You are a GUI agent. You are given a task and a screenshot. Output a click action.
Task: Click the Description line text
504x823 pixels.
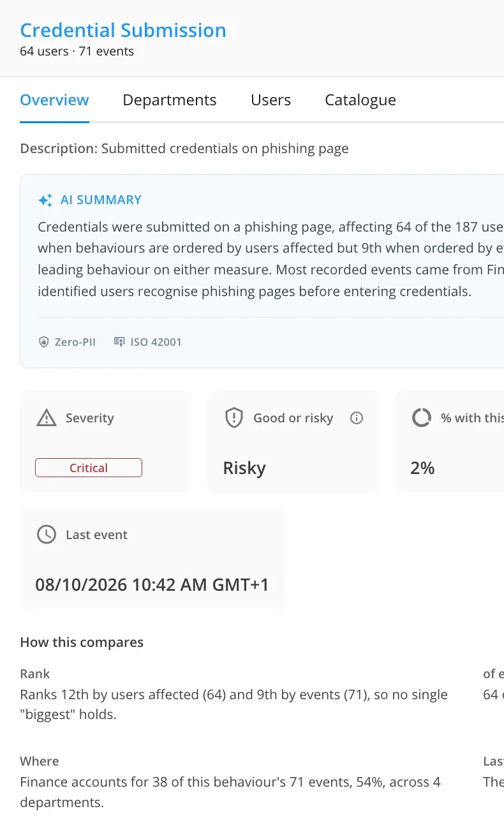[184, 149]
